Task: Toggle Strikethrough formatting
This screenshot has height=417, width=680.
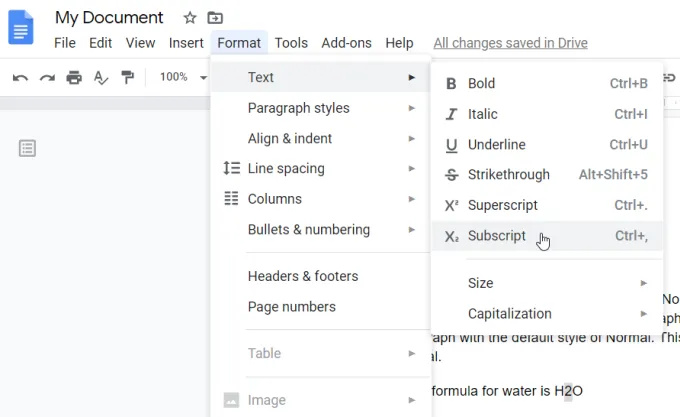Action: pyautogui.click(x=508, y=175)
